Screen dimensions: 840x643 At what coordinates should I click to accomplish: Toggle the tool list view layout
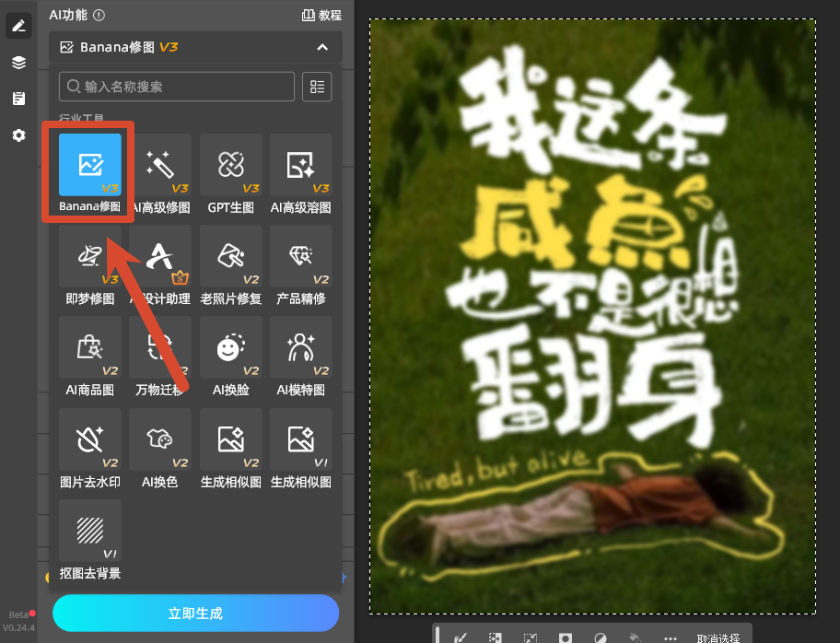(x=317, y=87)
